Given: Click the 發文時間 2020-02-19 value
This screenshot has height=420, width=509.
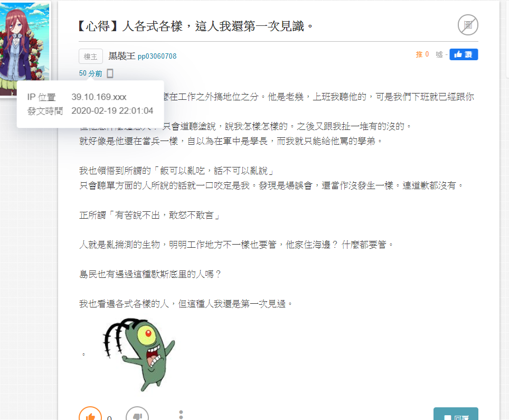Looking at the screenshot, I should click(112, 111).
